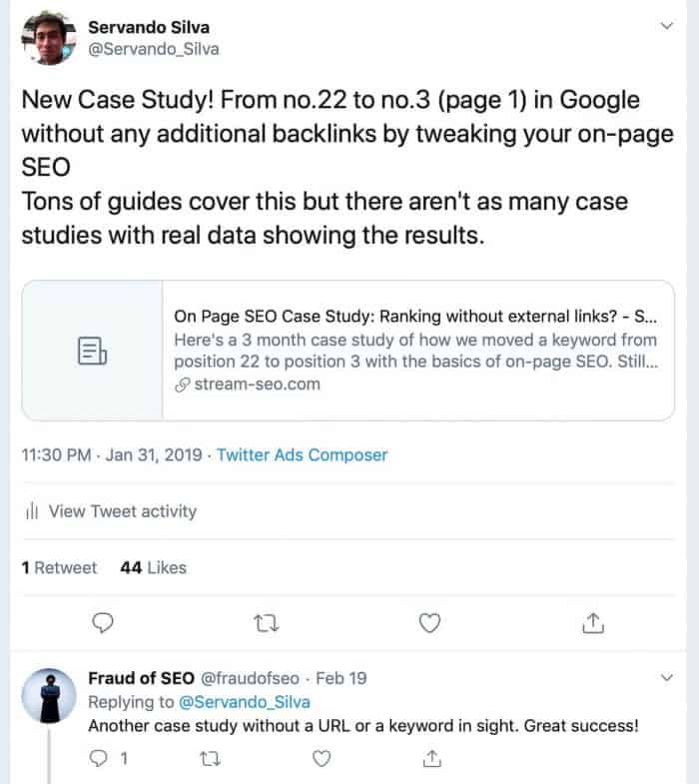Open Fraud of SEO's avatar

pyautogui.click(x=49, y=695)
